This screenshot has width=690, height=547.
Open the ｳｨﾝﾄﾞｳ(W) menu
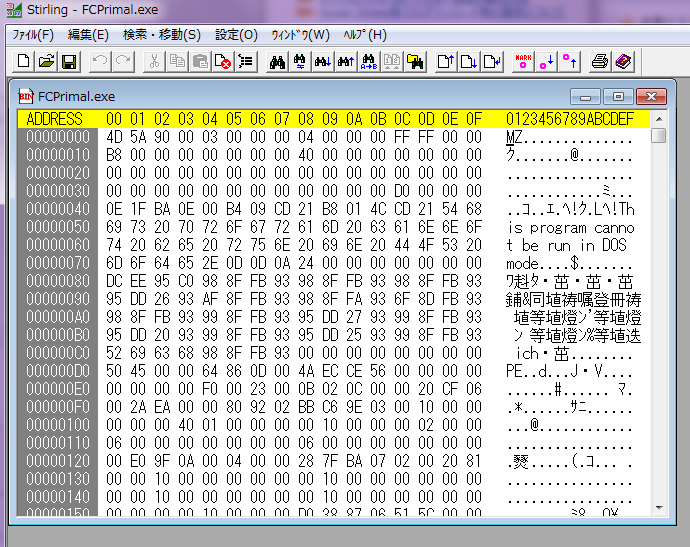click(301, 35)
